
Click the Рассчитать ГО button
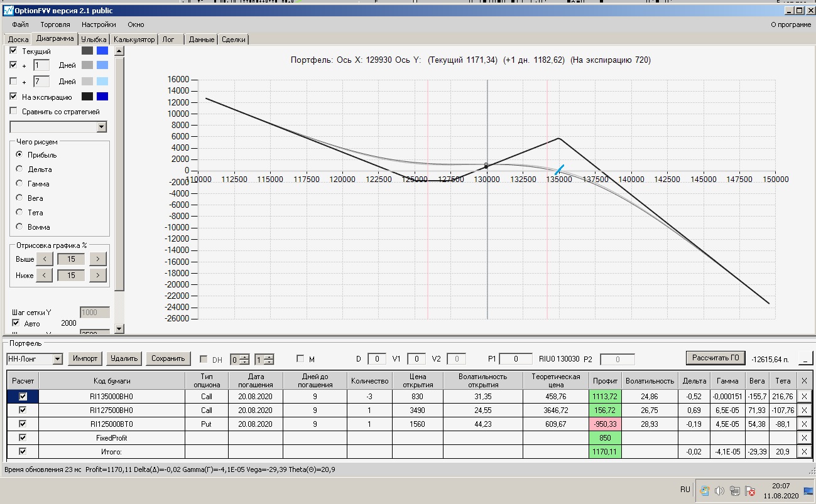pos(715,358)
